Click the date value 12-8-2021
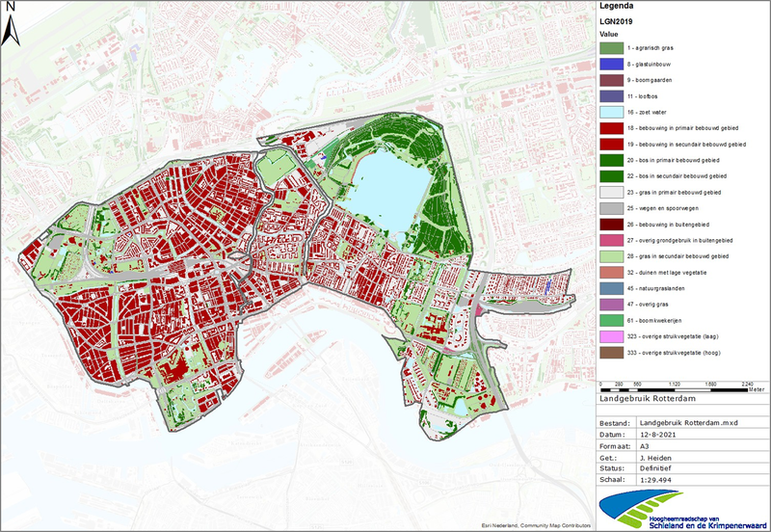Viewport: 771px width, 532px height. (662, 434)
